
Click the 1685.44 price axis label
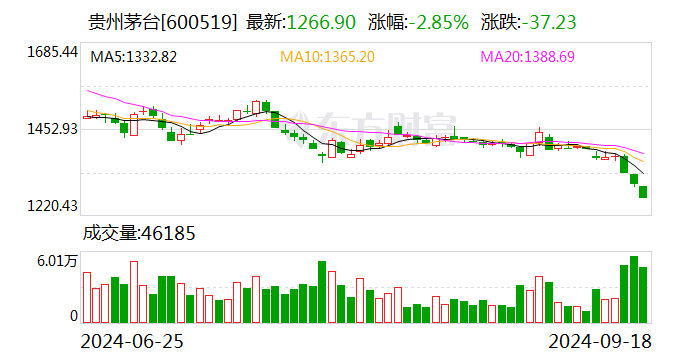(x=52, y=52)
